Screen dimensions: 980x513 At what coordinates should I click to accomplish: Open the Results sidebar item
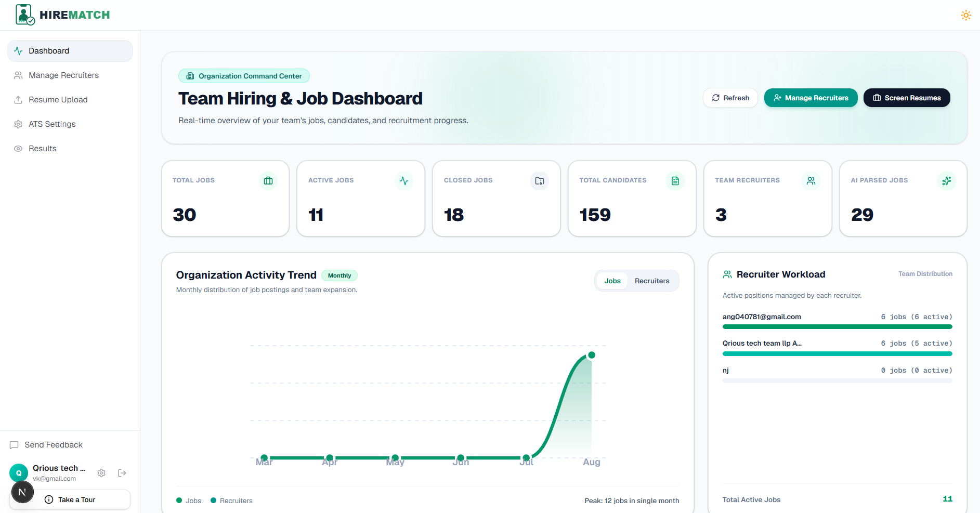(x=70, y=149)
